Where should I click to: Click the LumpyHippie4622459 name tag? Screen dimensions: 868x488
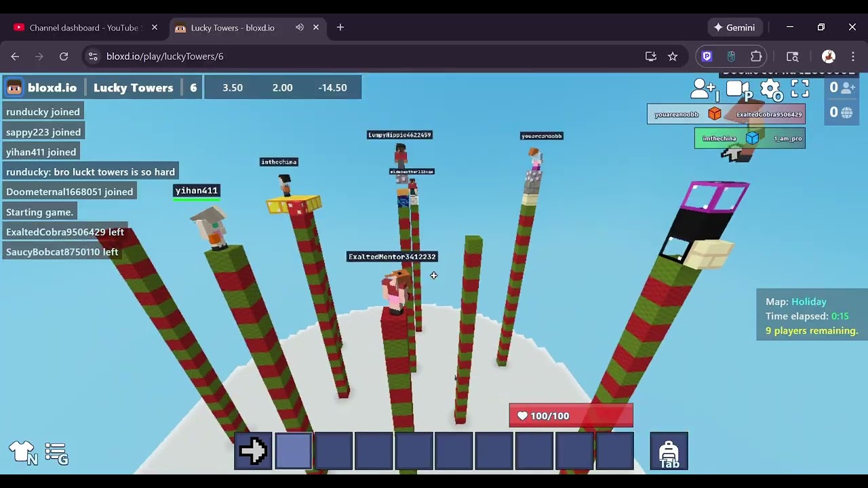(399, 135)
